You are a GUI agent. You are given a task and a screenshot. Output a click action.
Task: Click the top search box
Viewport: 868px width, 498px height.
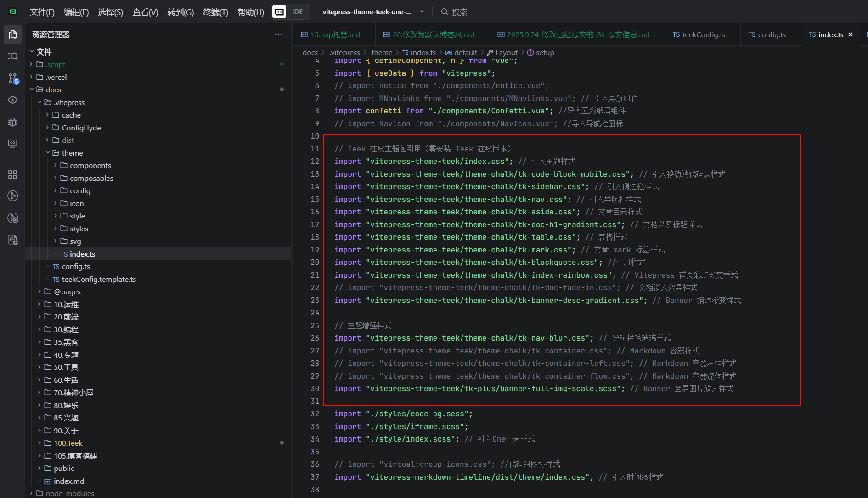459,12
